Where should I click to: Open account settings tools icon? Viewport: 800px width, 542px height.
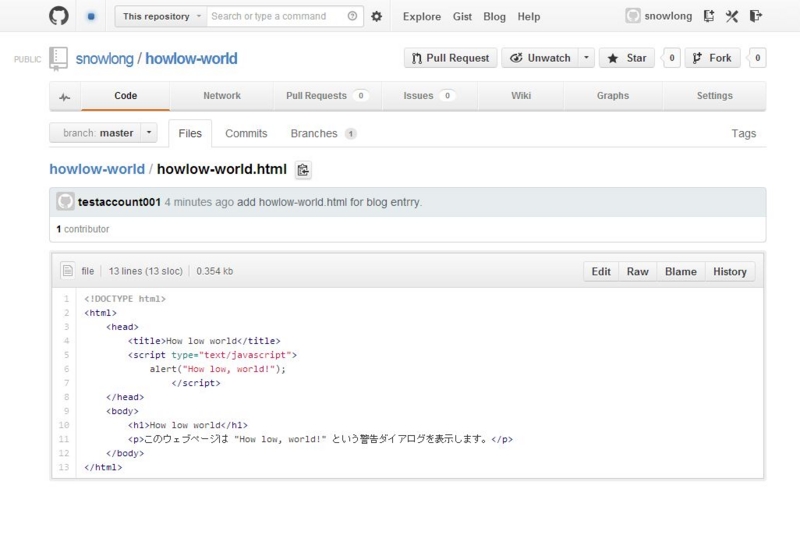(x=732, y=16)
